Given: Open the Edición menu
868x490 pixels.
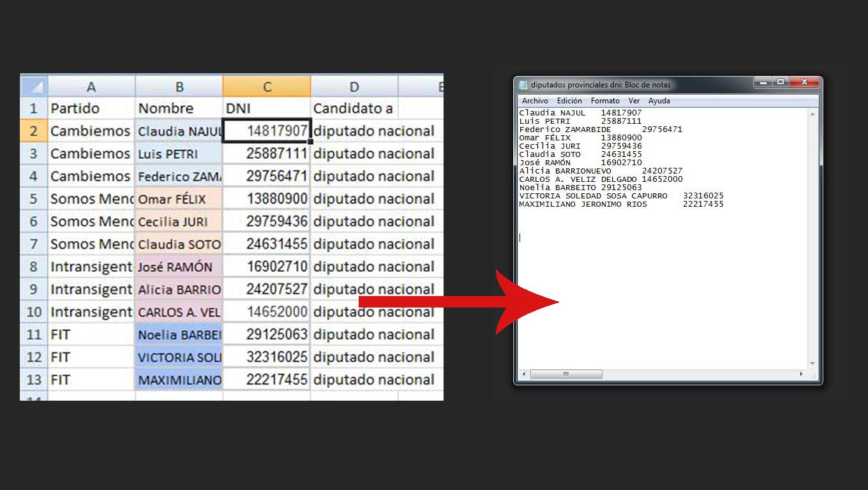Looking at the screenshot, I should pos(569,101).
